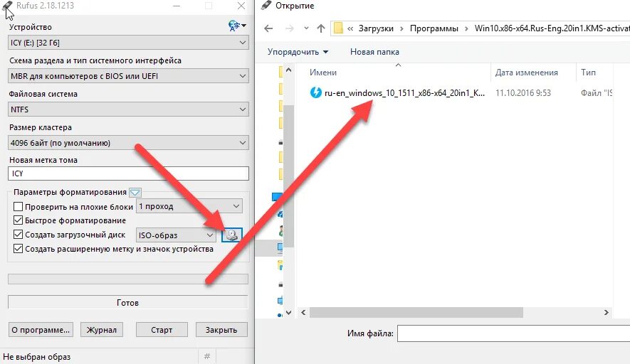Image resolution: width=630 pixels, height=364 pixels.
Task: Click the 'Не выбран образ' status text
Action: coord(36,357)
